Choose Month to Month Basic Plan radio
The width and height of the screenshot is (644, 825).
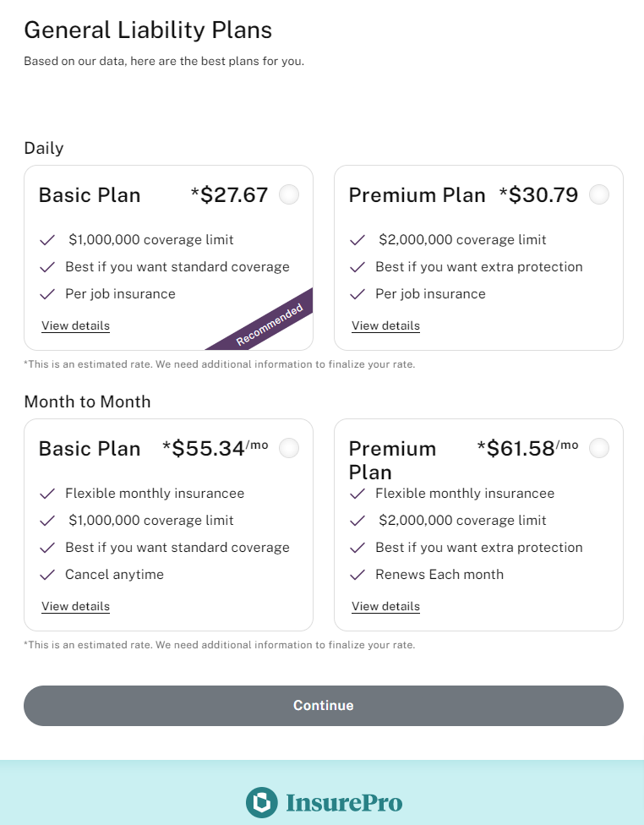(289, 448)
